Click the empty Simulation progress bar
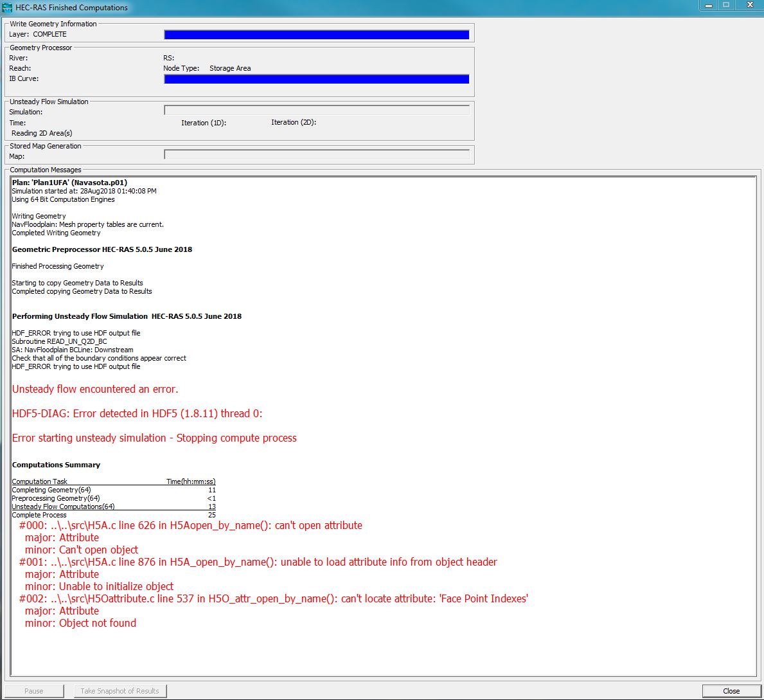Screen dimensions: 764x700 coord(317,110)
